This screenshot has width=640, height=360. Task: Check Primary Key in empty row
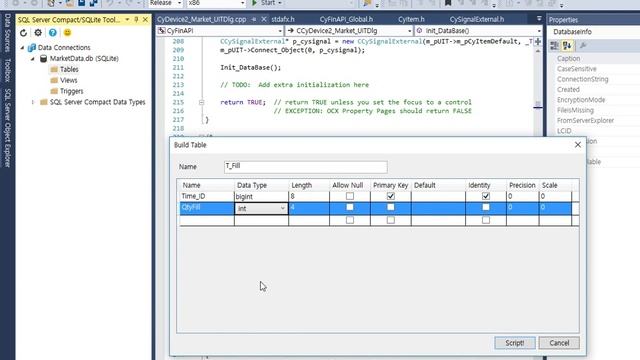tap(391, 220)
